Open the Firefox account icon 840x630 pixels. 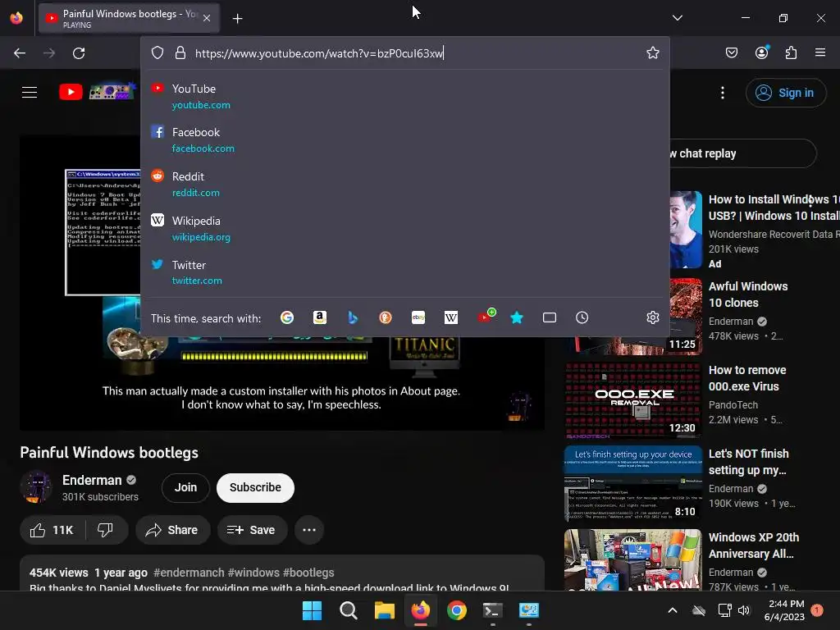[x=762, y=52]
